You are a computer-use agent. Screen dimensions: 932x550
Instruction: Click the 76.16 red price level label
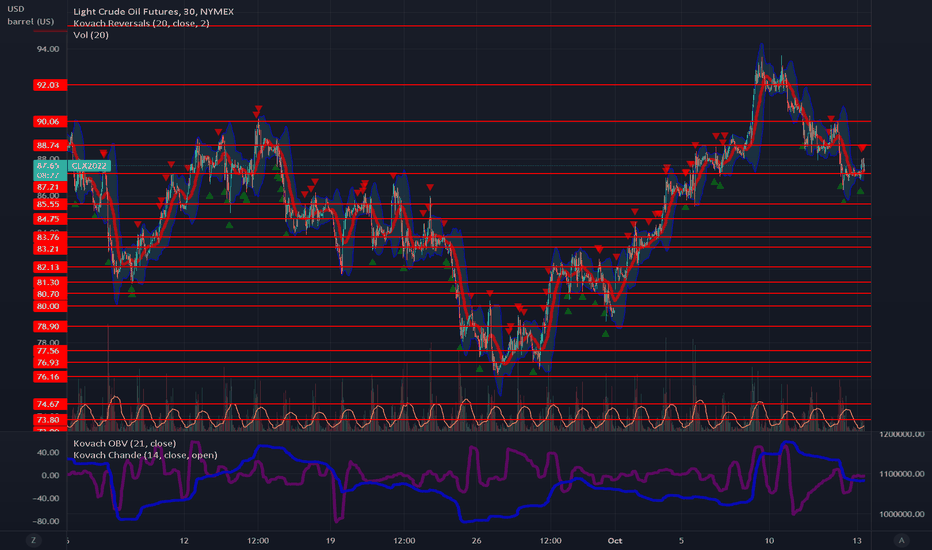coord(50,377)
